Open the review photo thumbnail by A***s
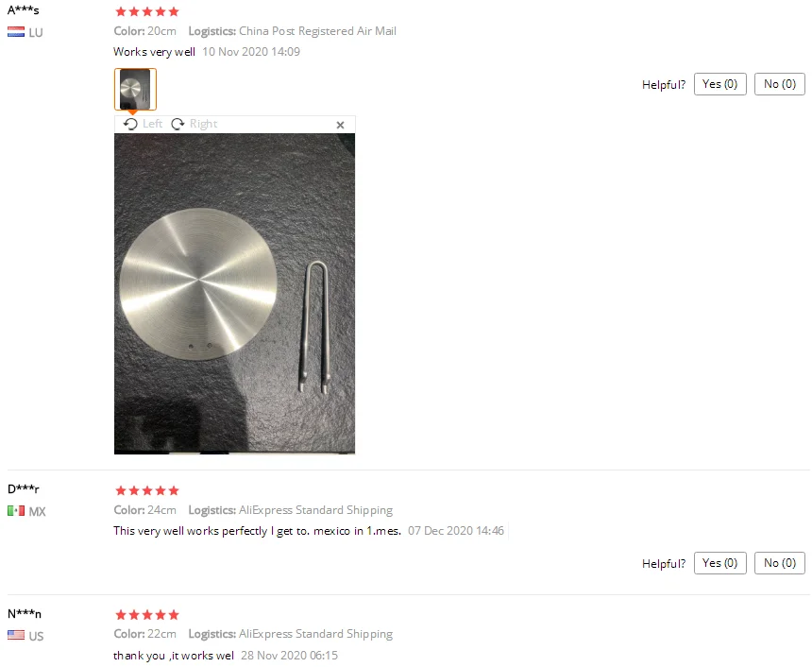 [135, 89]
